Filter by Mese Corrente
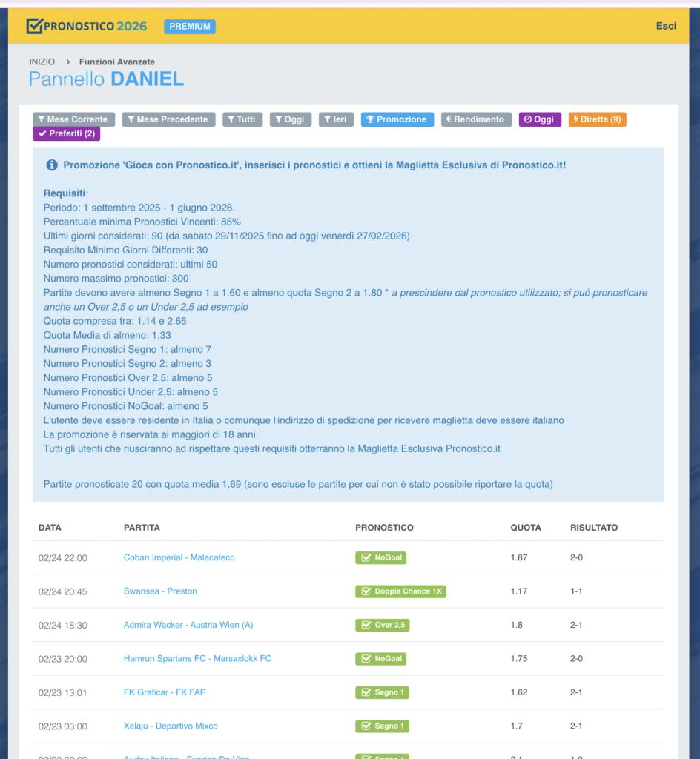700x759 pixels. click(73, 119)
